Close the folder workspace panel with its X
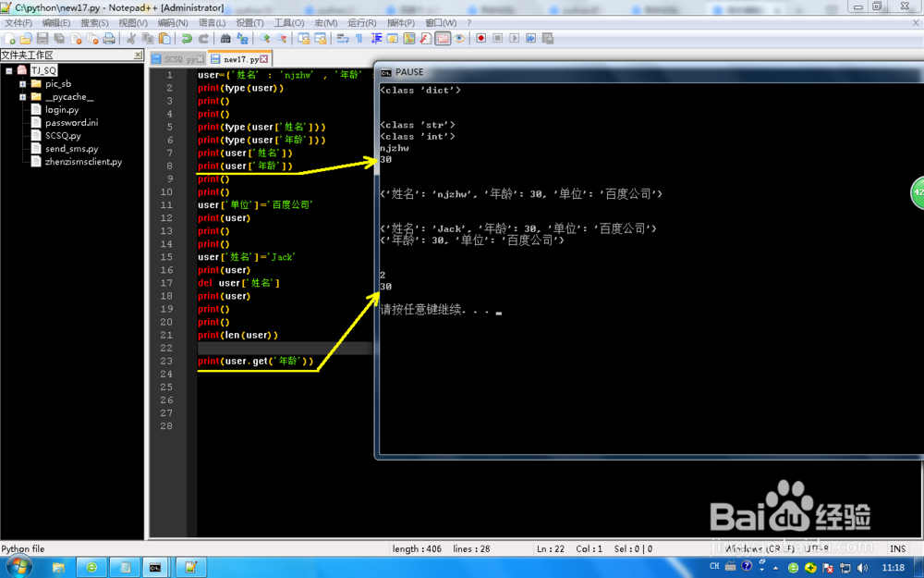Image resolution: width=924 pixels, height=578 pixels. coord(137,55)
